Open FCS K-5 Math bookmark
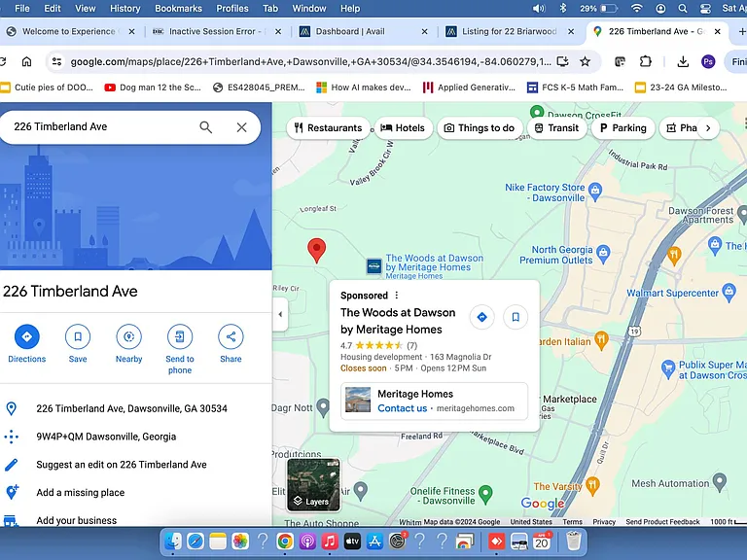The width and height of the screenshot is (747, 560). pyautogui.click(x=575, y=87)
